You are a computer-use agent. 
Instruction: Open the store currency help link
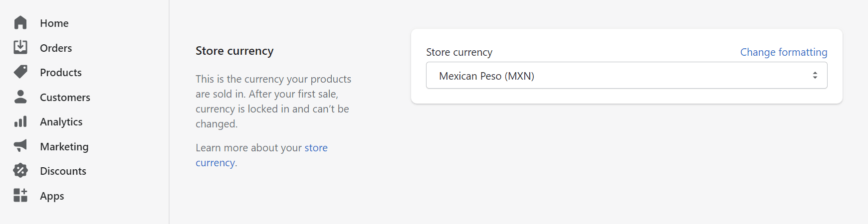(x=316, y=148)
